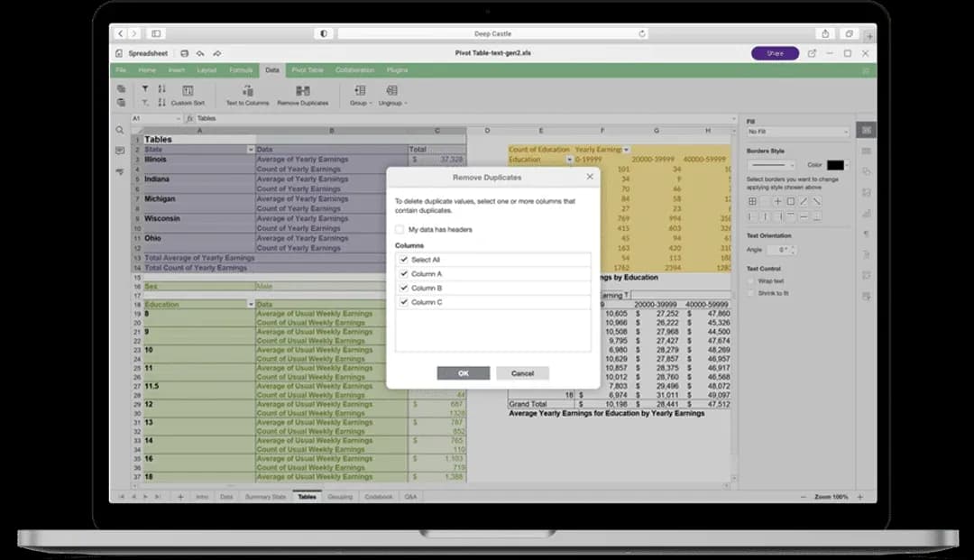This screenshot has height=560, width=974.
Task: Click the Search icon in left sidebar
Action: coord(120,131)
